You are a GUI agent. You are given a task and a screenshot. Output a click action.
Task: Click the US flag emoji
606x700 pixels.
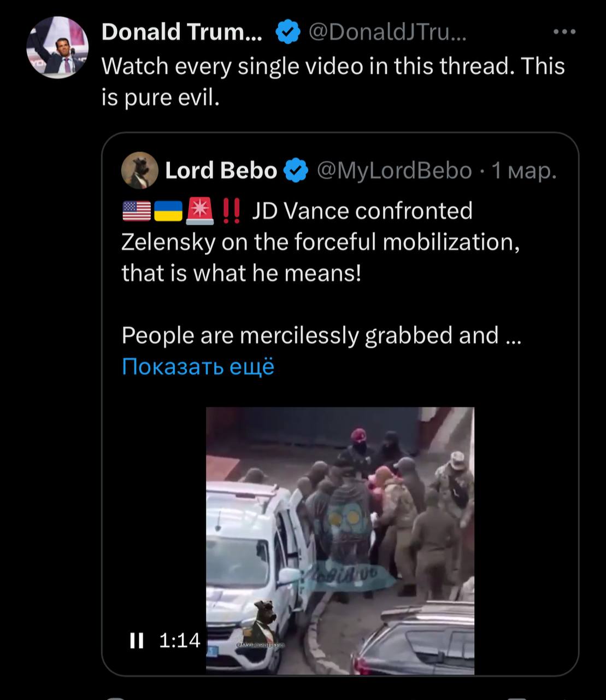[136, 211]
